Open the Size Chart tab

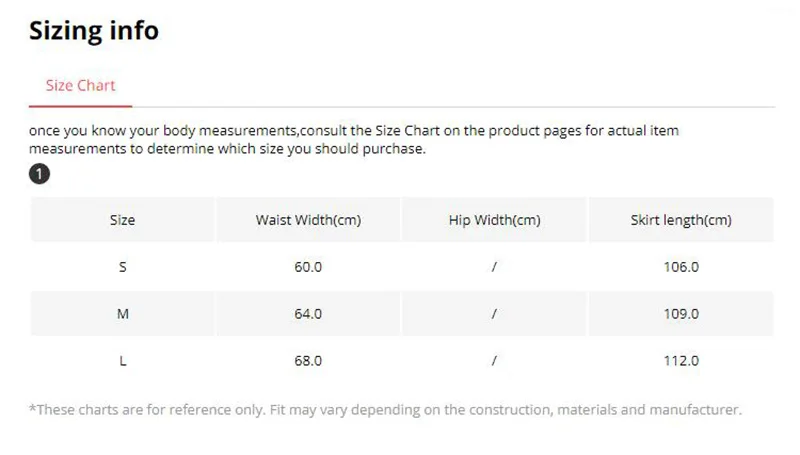[80, 85]
